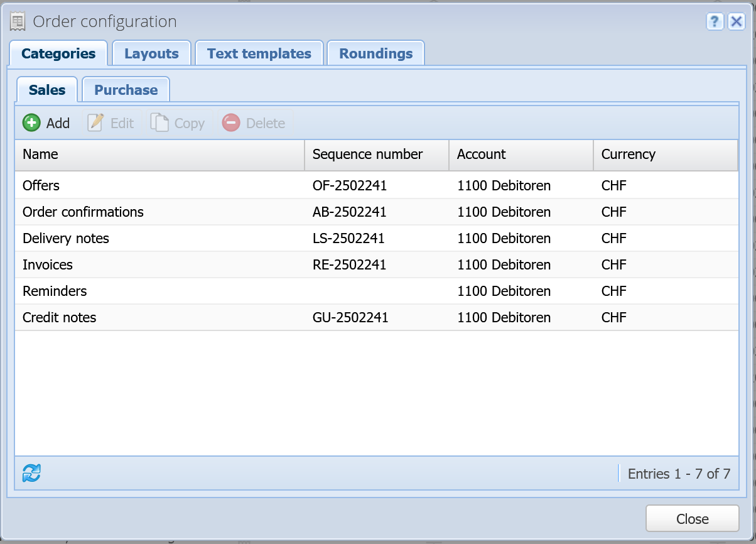Select the Invoices row
The image size is (756, 544).
pyautogui.click(x=377, y=264)
